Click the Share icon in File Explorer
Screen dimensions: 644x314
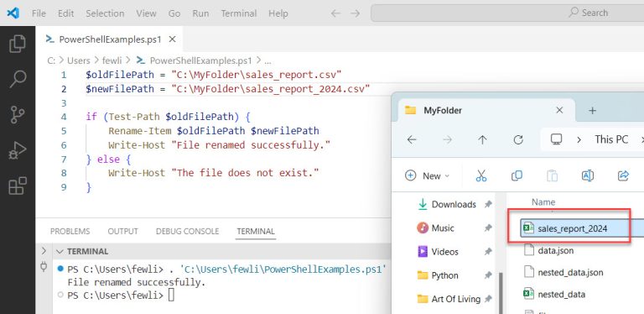pyautogui.click(x=623, y=176)
